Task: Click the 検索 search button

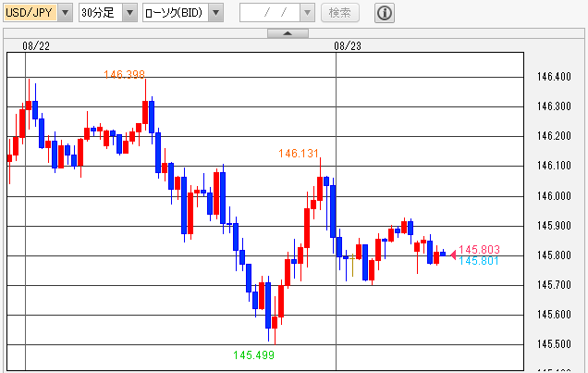Action: 340,13
